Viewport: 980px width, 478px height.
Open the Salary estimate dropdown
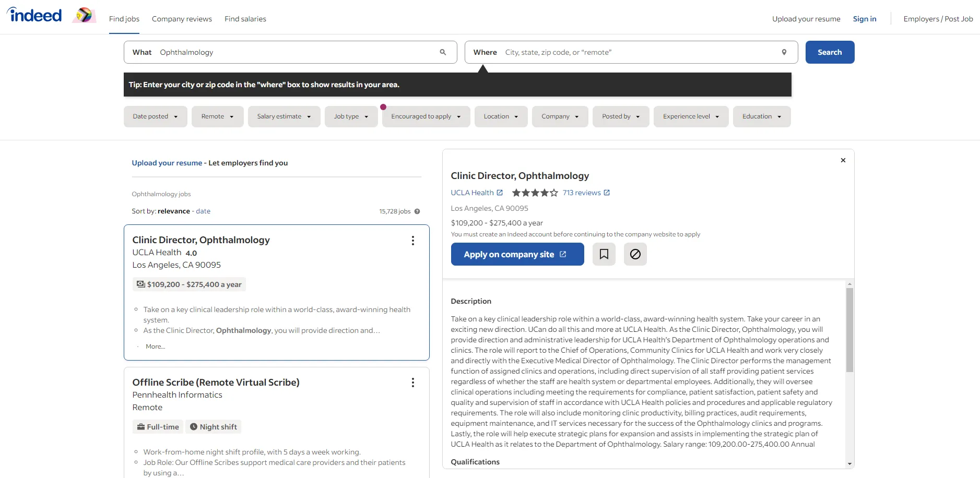click(x=284, y=116)
